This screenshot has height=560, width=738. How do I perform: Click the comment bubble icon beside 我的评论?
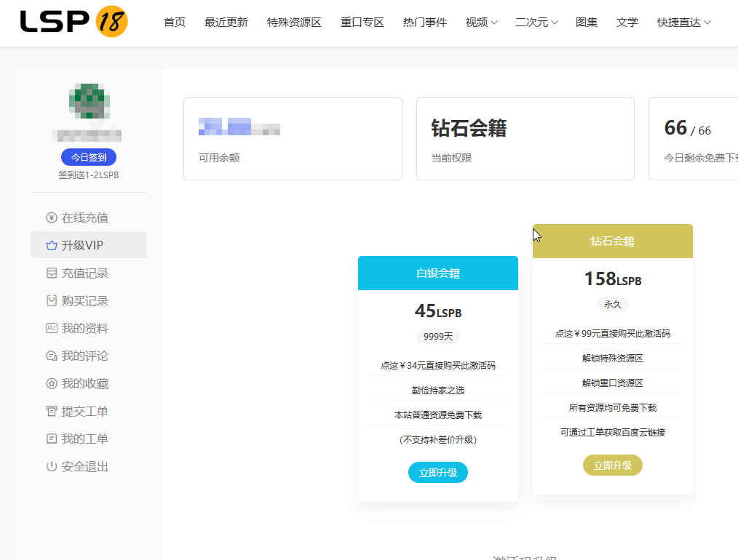click(51, 356)
